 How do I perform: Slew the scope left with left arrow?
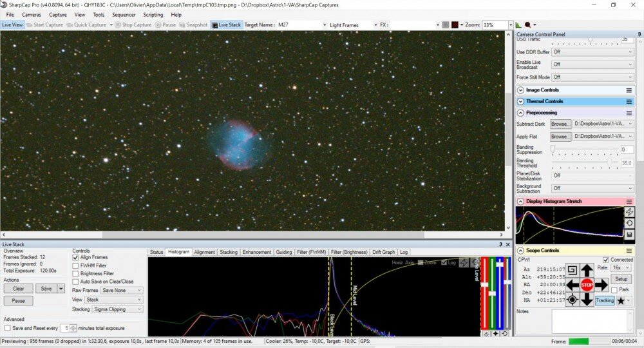572,284
